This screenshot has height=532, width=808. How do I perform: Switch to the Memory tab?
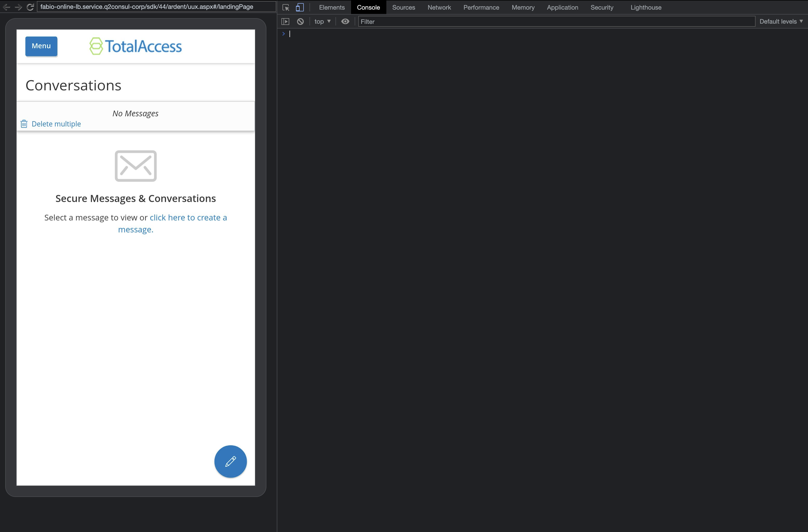(x=523, y=8)
